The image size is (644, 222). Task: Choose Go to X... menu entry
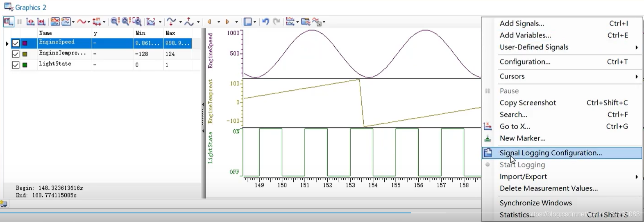[x=562, y=126]
